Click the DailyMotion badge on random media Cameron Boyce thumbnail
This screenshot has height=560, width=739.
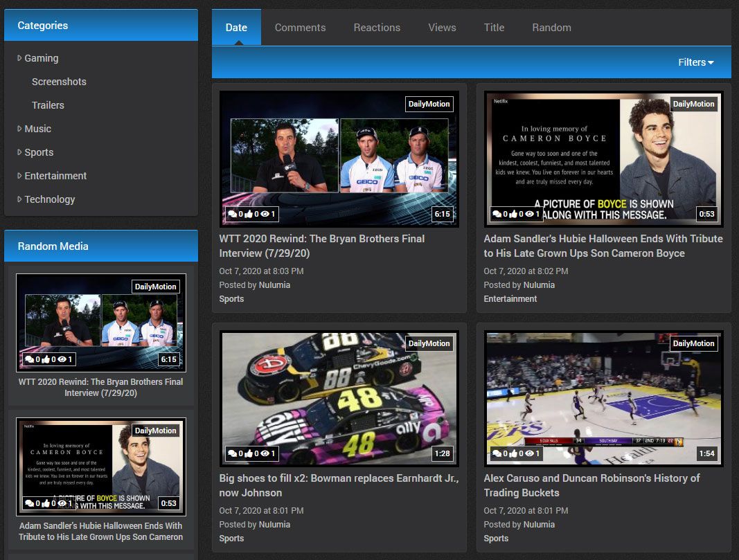(x=157, y=431)
